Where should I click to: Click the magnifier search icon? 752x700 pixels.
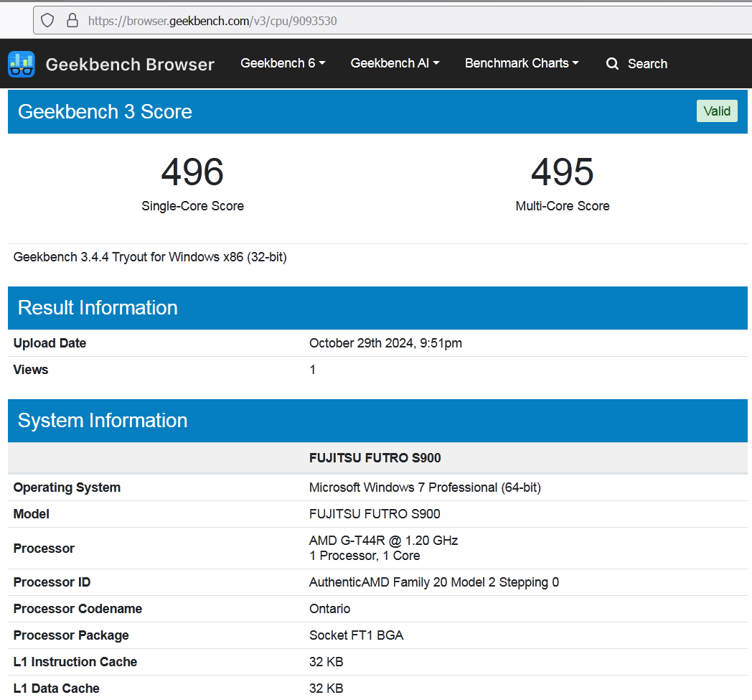pos(612,64)
